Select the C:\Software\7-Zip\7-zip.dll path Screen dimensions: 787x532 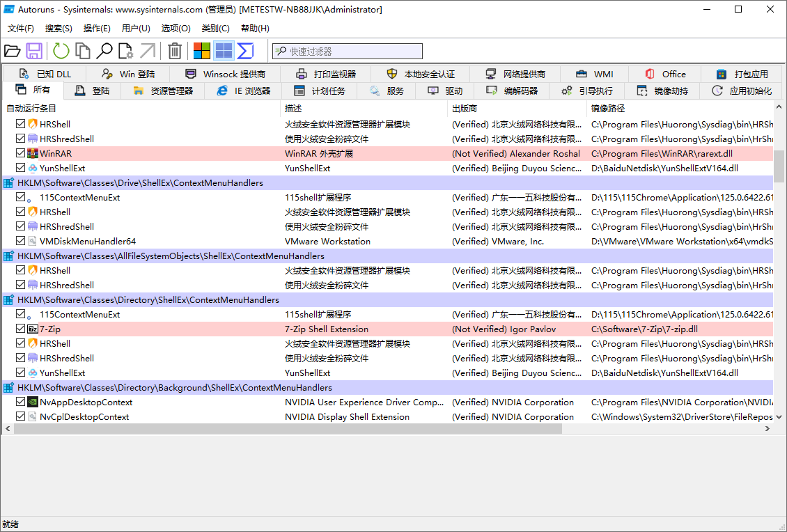644,329
